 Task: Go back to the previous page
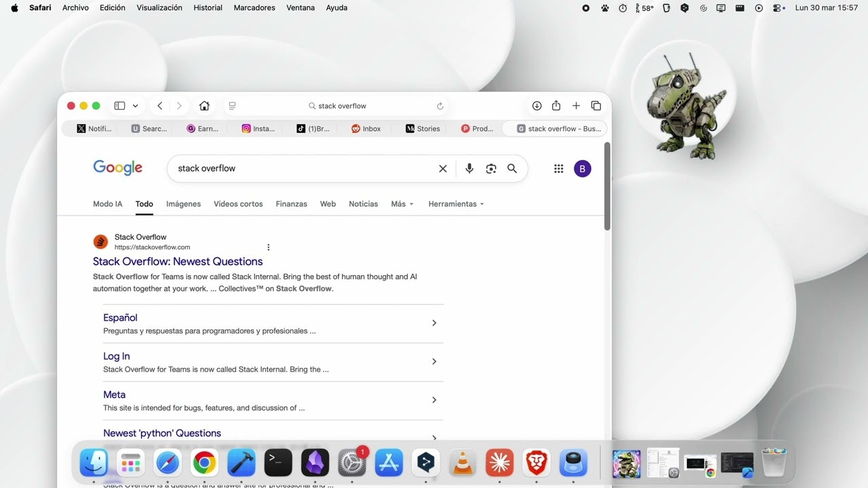160,106
